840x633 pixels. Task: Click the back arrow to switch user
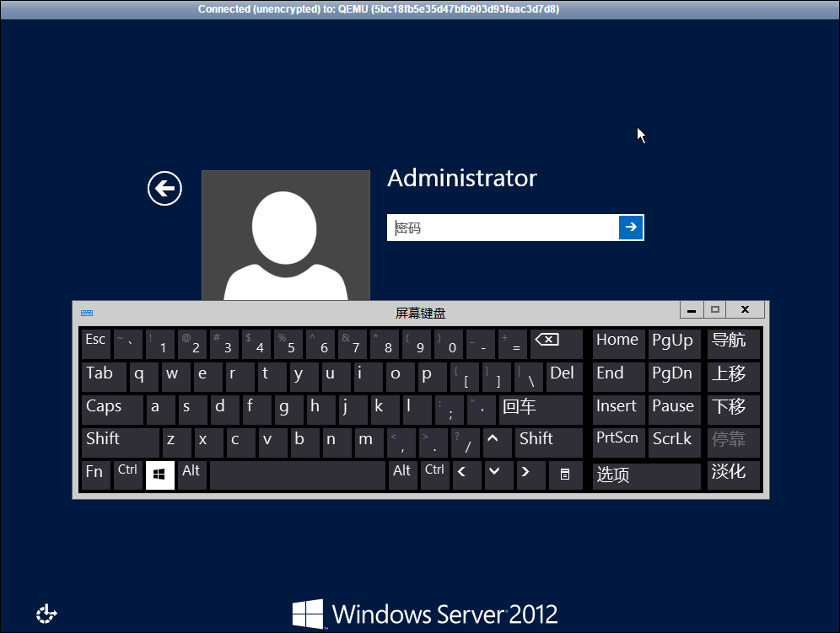point(165,189)
